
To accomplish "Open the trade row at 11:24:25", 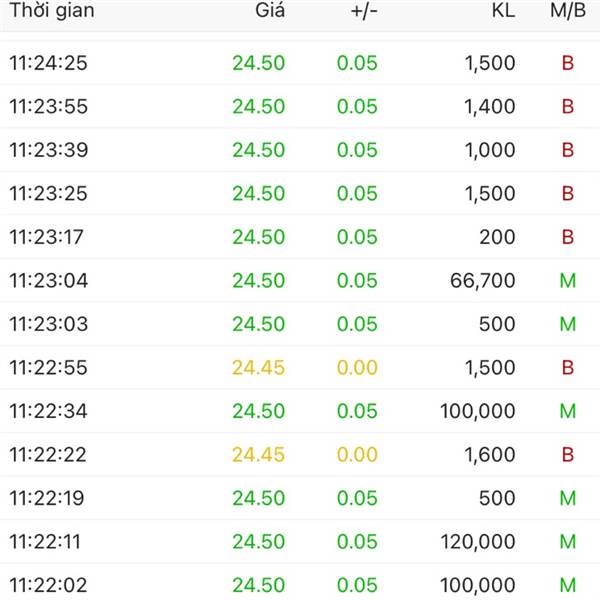I will [x=300, y=63].
